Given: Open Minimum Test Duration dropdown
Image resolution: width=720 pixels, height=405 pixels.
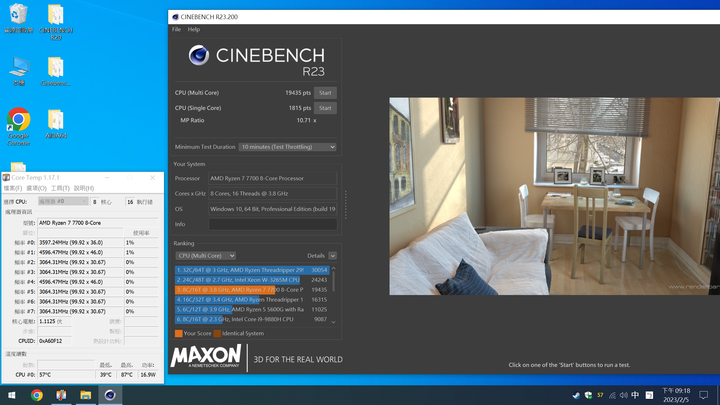Looking at the screenshot, I should [x=287, y=147].
